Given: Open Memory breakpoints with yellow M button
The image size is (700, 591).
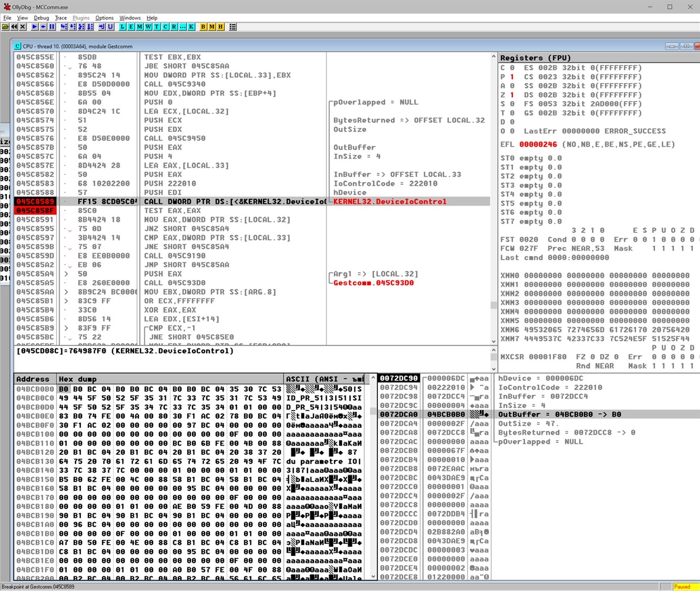Looking at the screenshot, I should 212,27.
